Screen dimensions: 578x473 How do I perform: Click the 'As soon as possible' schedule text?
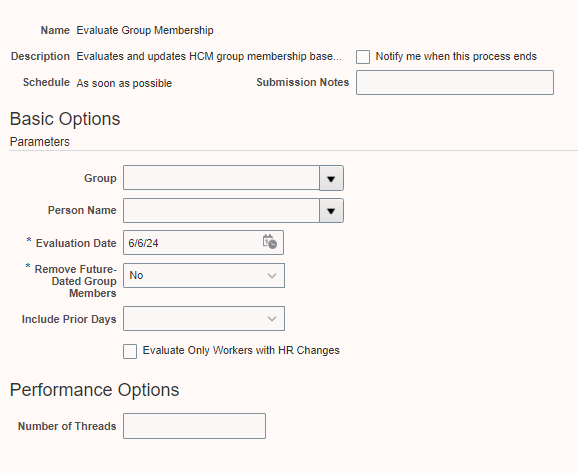coord(124,83)
